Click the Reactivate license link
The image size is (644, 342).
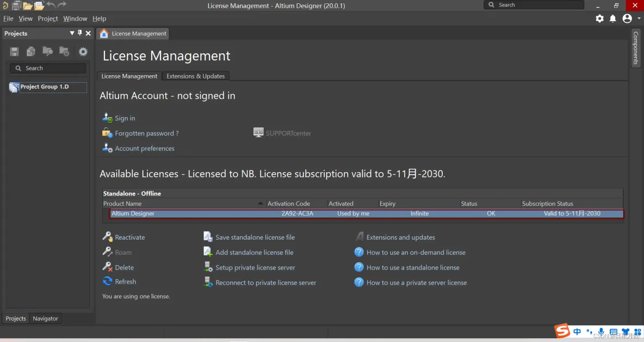click(130, 237)
